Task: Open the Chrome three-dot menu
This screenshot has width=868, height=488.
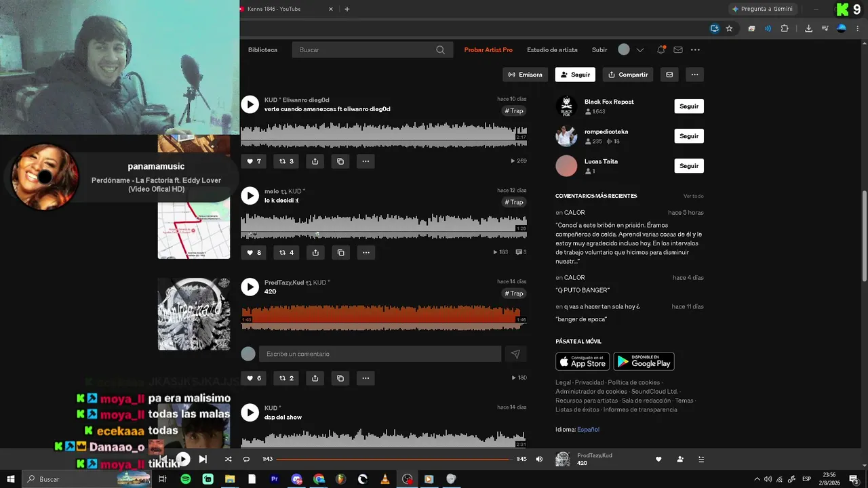Action: [x=858, y=28]
